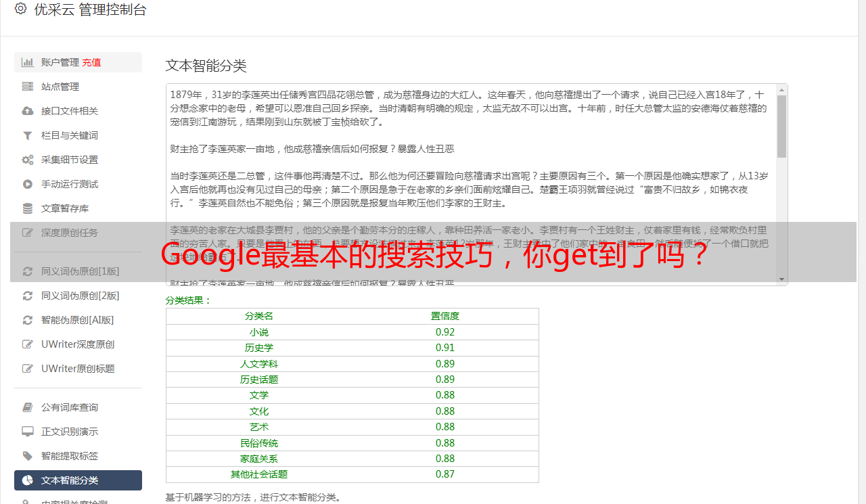Click the 0.87 confidence value
This screenshot has width=866, height=504.
point(445,474)
